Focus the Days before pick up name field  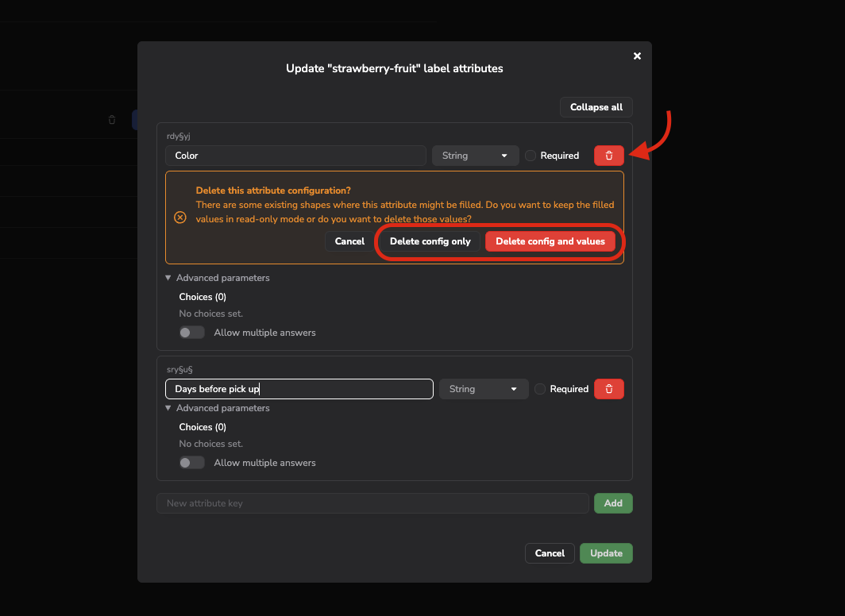coord(299,389)
